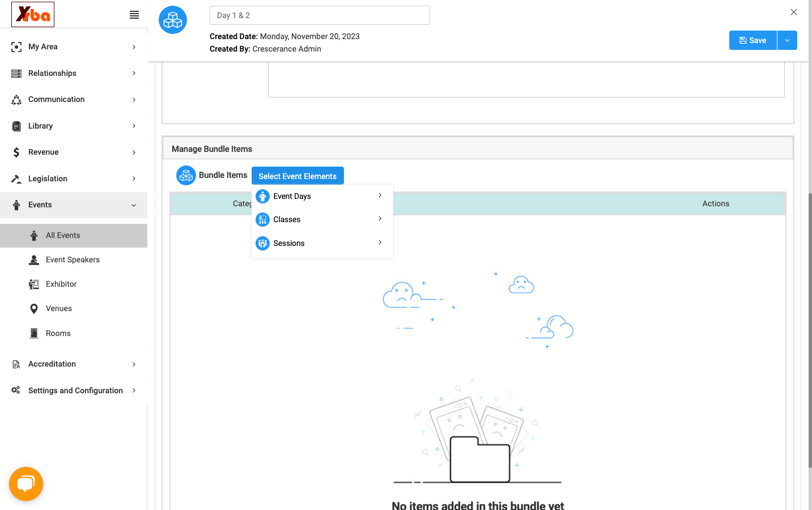Click the Legislation gavel icon
This screenshot has width=812, height=510.
click(x=16, y=179)
